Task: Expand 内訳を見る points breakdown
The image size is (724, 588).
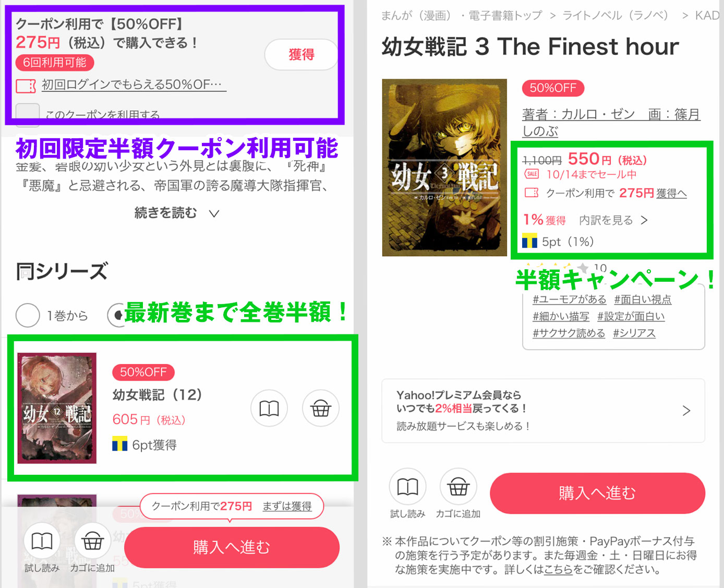Action: coord(613,220)
